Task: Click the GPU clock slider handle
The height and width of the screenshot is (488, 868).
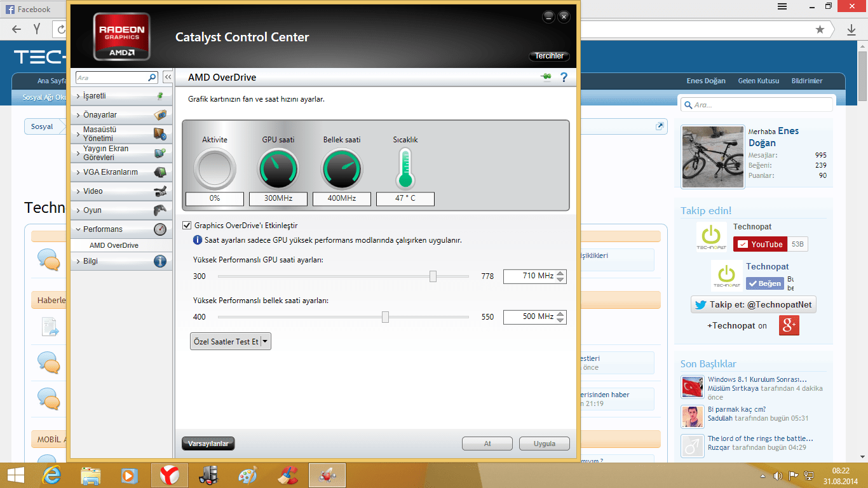Action: [433, 276]
